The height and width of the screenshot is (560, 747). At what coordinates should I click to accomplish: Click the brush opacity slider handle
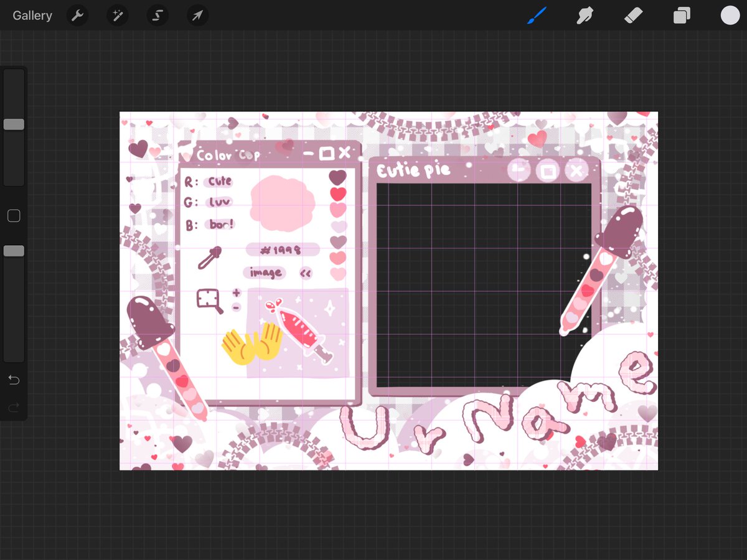point(14,251)
